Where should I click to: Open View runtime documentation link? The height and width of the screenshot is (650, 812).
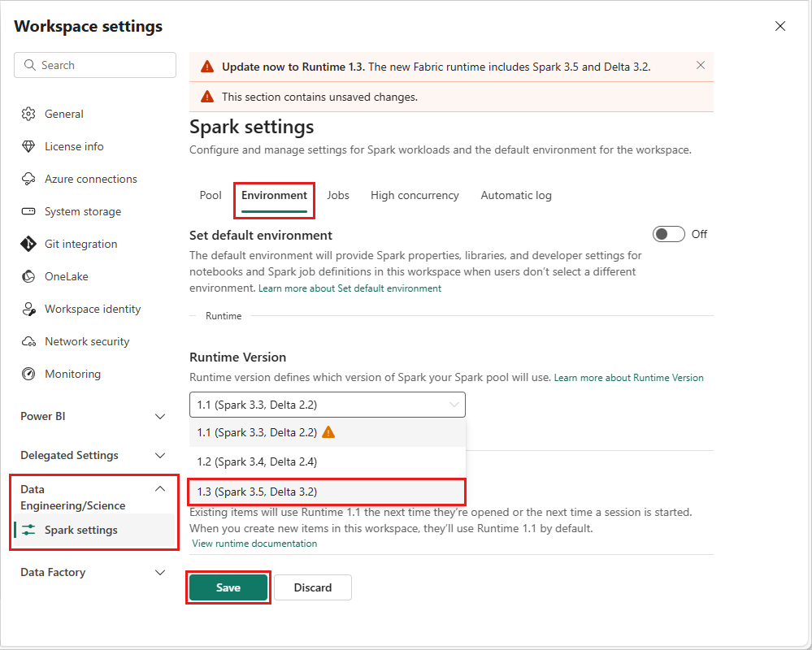254,544
